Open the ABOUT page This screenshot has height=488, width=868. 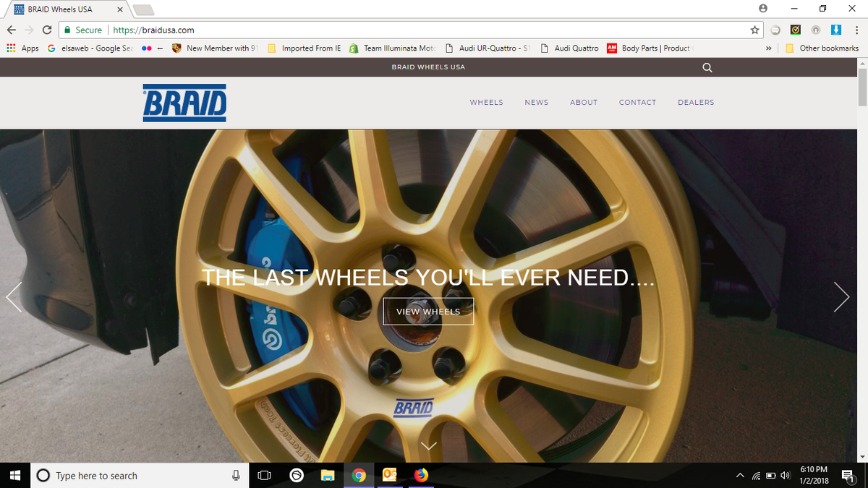pos(584,103)
